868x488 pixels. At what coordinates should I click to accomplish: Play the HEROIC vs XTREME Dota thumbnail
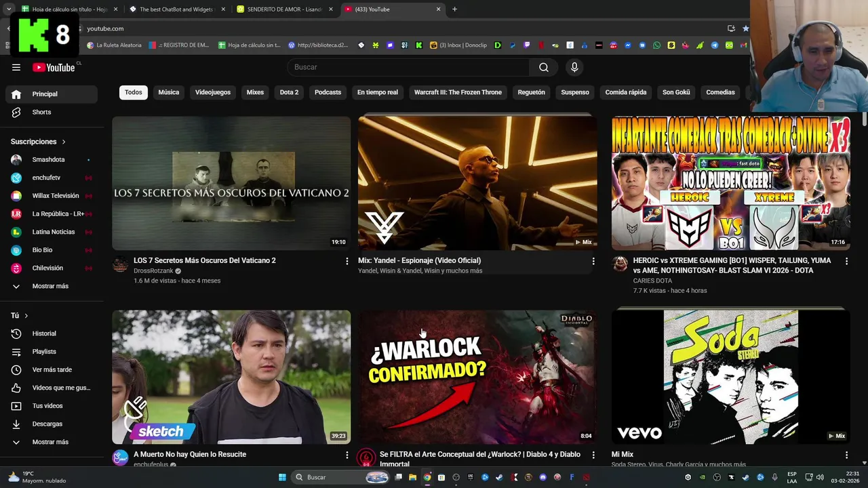pyautogui.click(x=730, y=183)
